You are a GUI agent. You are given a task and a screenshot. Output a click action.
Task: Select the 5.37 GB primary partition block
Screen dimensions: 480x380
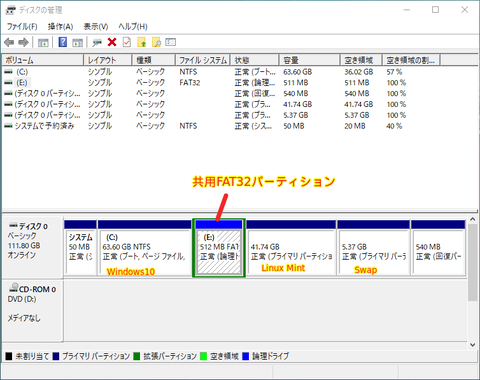pyautogui.click(x=373, y=248)
